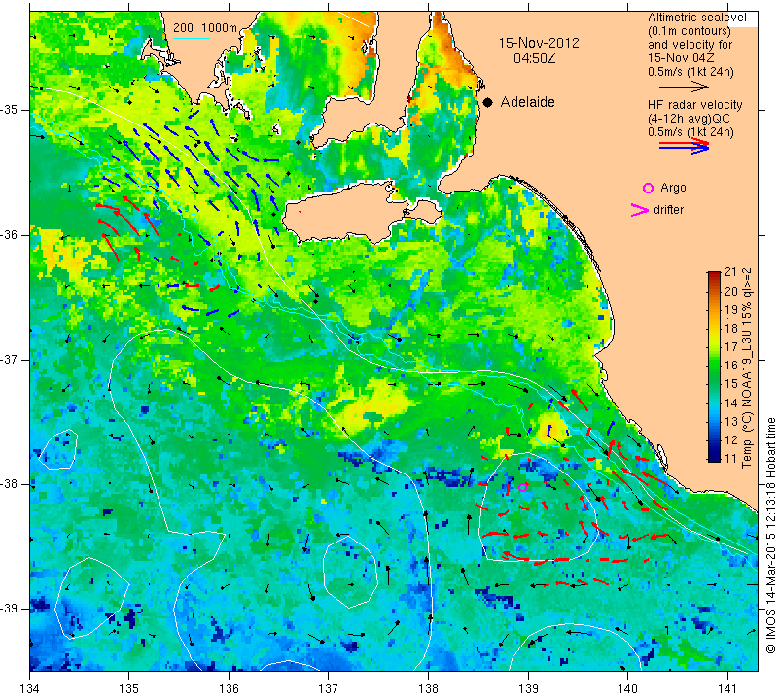This screenshot has height=700, width=778.
Task: Click the dark blue bottom of color bar
Action: pos(714,458)
